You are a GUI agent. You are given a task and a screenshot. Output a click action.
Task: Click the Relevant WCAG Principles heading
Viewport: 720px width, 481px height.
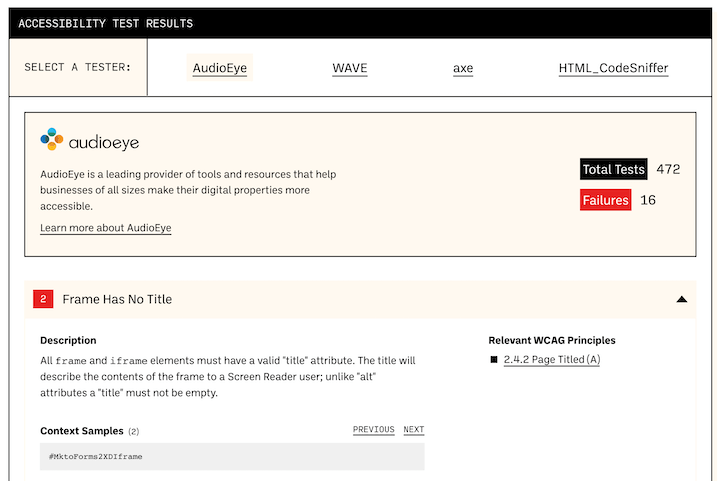click(552, 340)
